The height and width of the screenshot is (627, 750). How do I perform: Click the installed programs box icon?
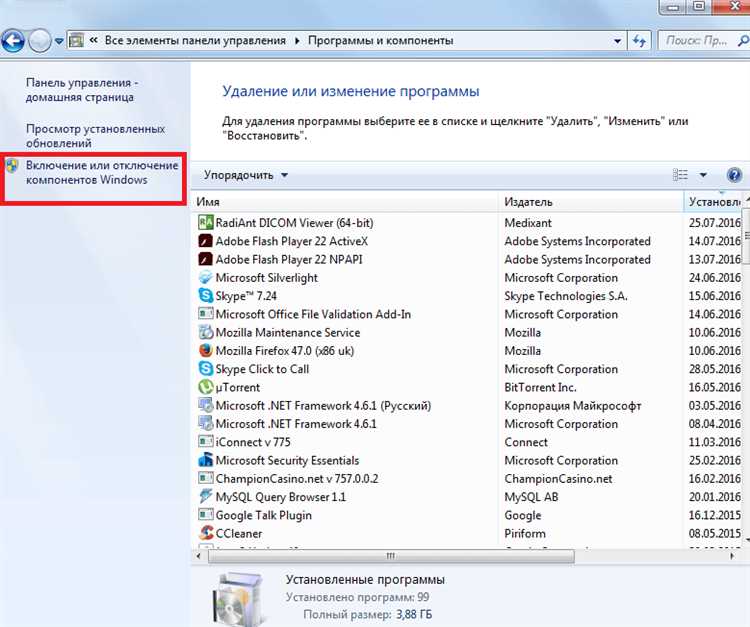(x=238, y=599)
